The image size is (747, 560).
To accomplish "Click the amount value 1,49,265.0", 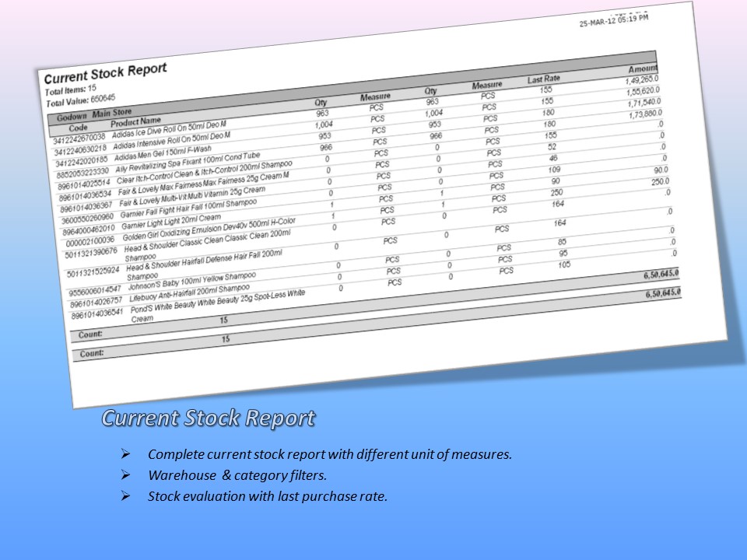I will click(x=642, y=80).
